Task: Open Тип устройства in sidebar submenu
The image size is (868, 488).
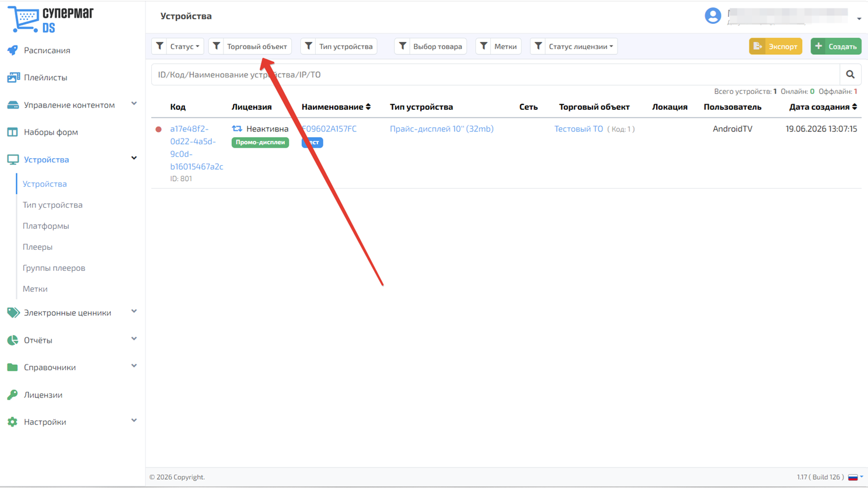Action: click(x=53, y=205)
